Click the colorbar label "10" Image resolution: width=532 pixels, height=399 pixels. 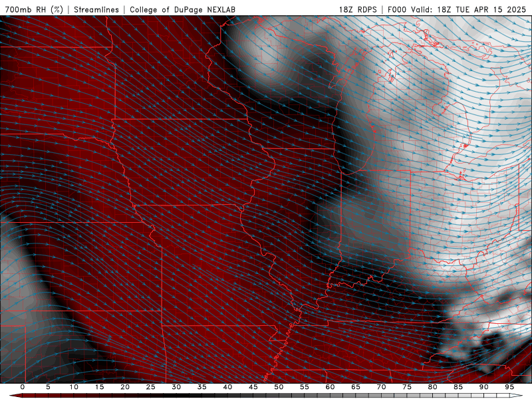(x=74, y=387)
